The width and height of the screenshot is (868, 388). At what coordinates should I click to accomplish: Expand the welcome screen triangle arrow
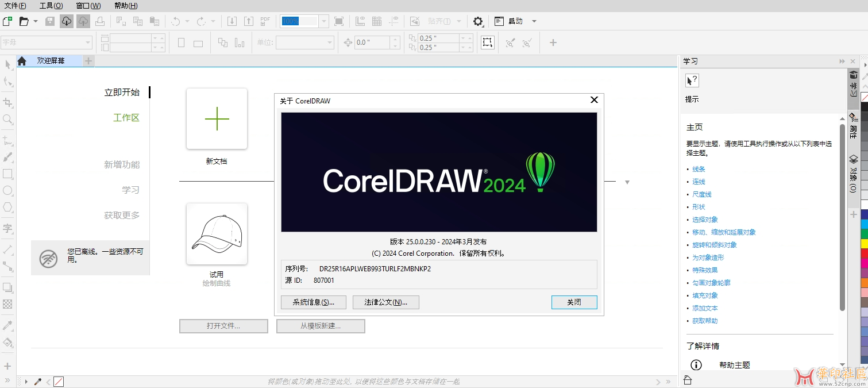tap(627, 182)
